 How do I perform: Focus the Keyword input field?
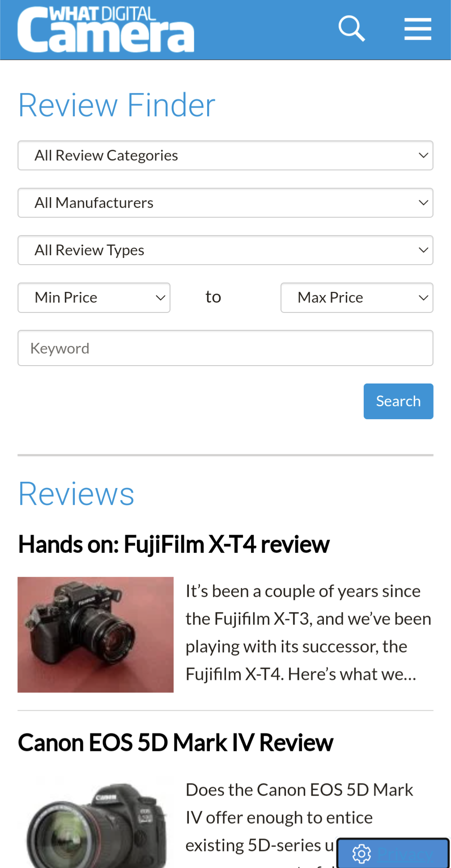(x=225, y=348)
